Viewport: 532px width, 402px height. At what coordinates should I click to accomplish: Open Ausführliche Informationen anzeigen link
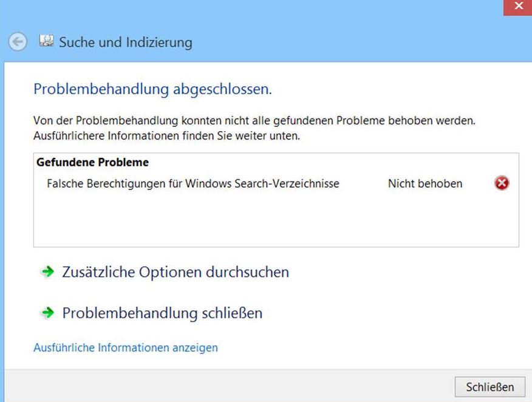click(x=126, y=348)
